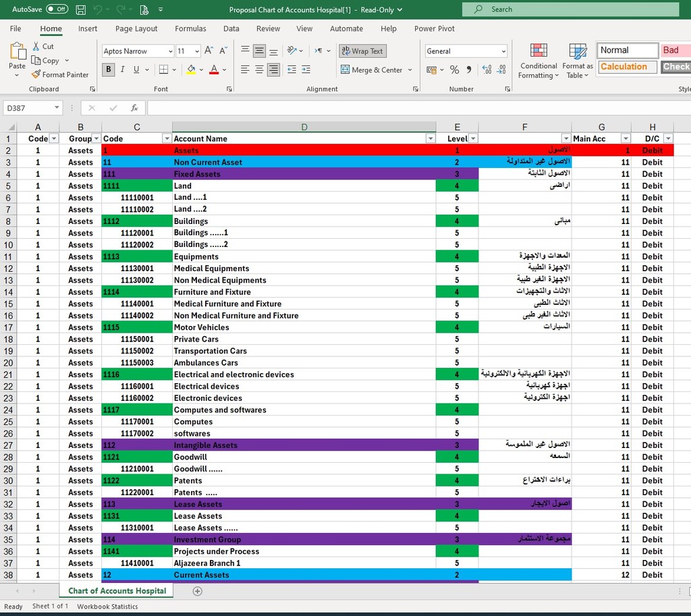Switch to the Formulas tab
691x616 pixels.
[x=190, y=28]
